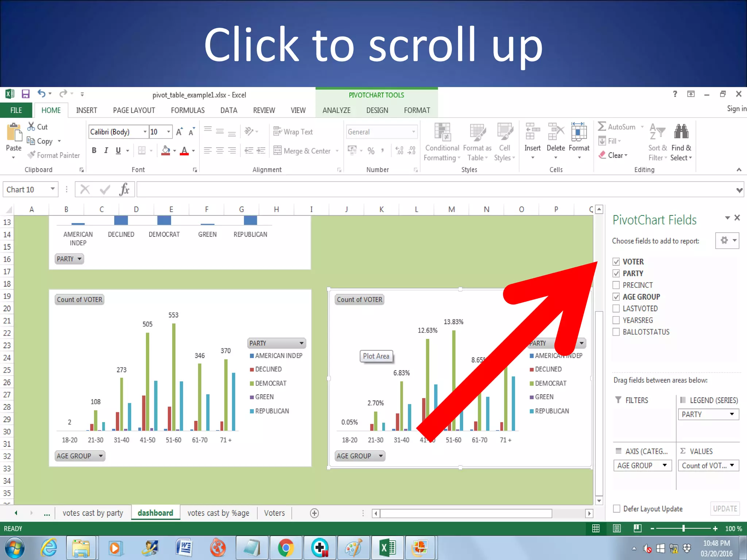Tick the Defer Layout Update checkbox
747x560 pixels.
coord(617,509)
